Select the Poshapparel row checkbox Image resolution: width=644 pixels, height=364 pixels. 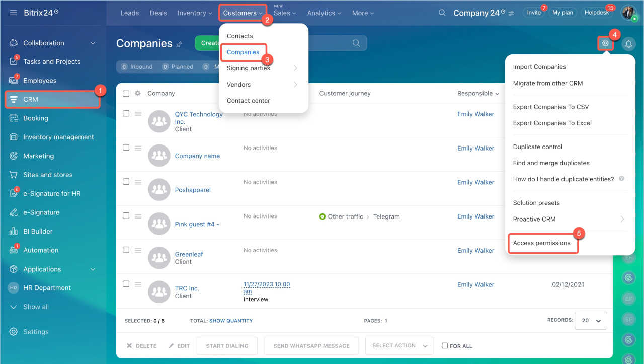tap(126, 182)
